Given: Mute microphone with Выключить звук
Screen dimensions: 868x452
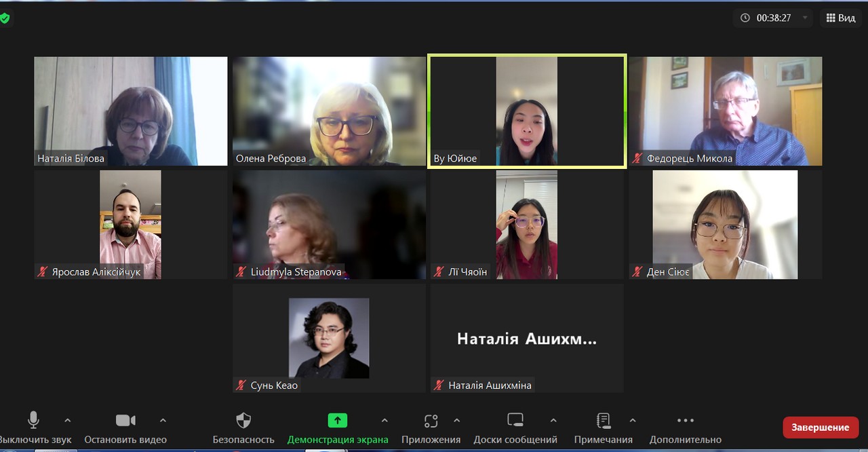Looking at the screenshot, I should click(x=33, y=421).
